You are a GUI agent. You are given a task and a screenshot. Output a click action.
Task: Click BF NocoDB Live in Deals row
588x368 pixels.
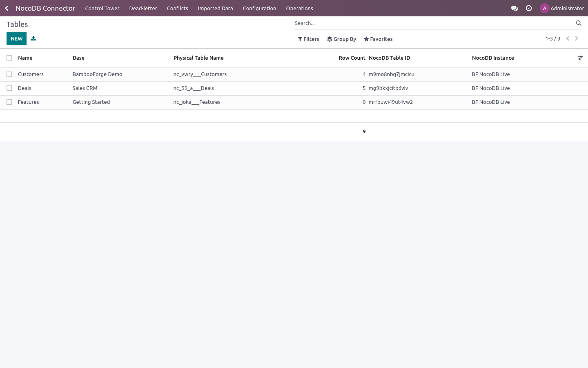[490, 88]
